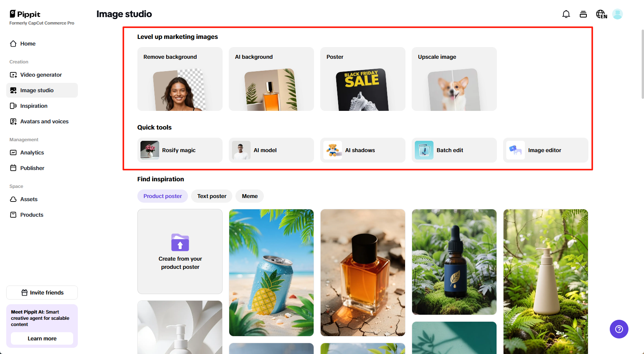This screenshot has width=644, height=354.
Task: Open the language globe EN icon
Action: (602, 14)
